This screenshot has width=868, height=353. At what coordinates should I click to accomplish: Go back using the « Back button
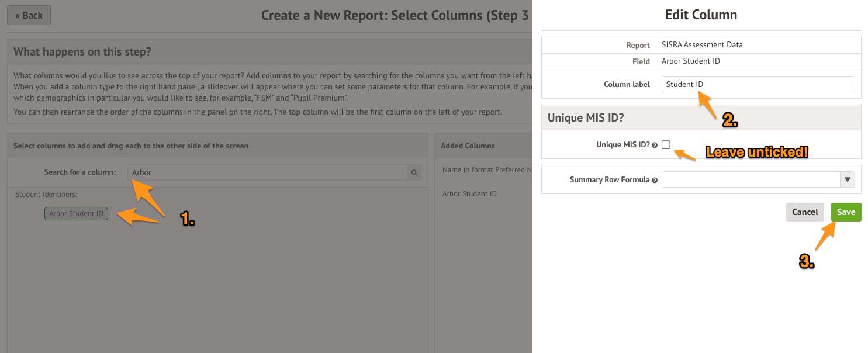29,15
